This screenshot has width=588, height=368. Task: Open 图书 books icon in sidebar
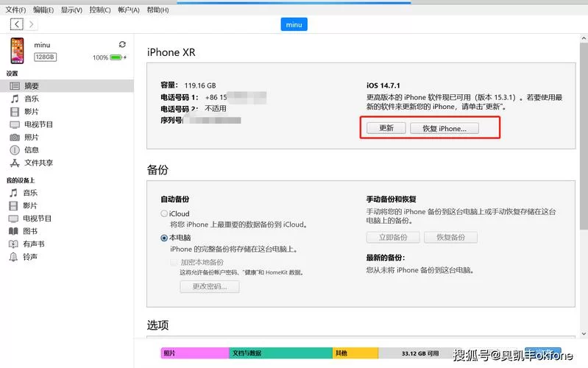coord(13,231)
